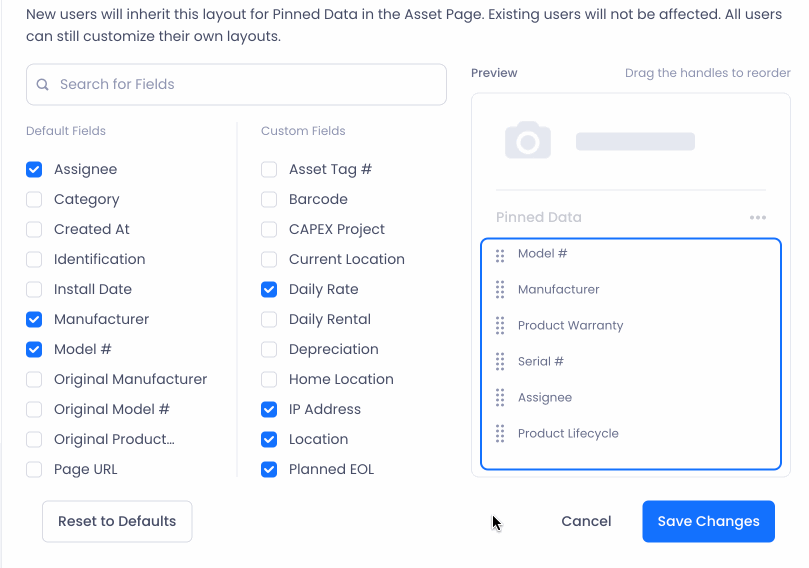Uncheck the Daily Rate field
Image resolution: width=809 pixels, height=568 pixels.
tap(269, 289)
